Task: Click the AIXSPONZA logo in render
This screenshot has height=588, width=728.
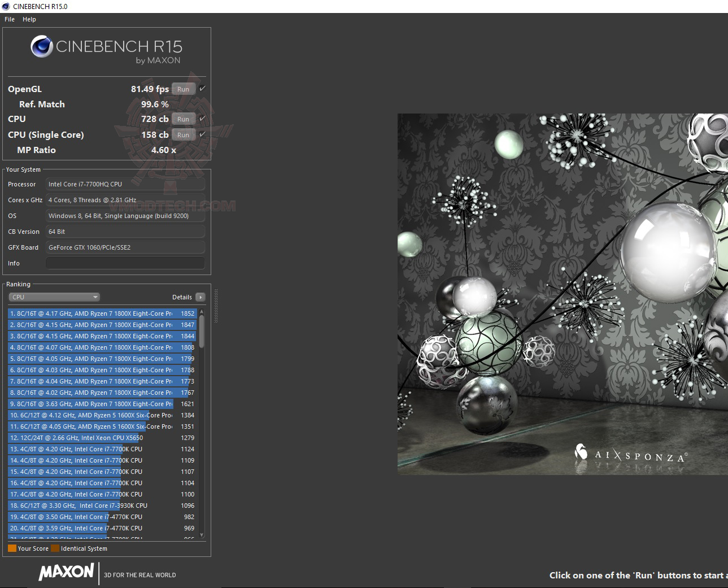Action: 631,454
